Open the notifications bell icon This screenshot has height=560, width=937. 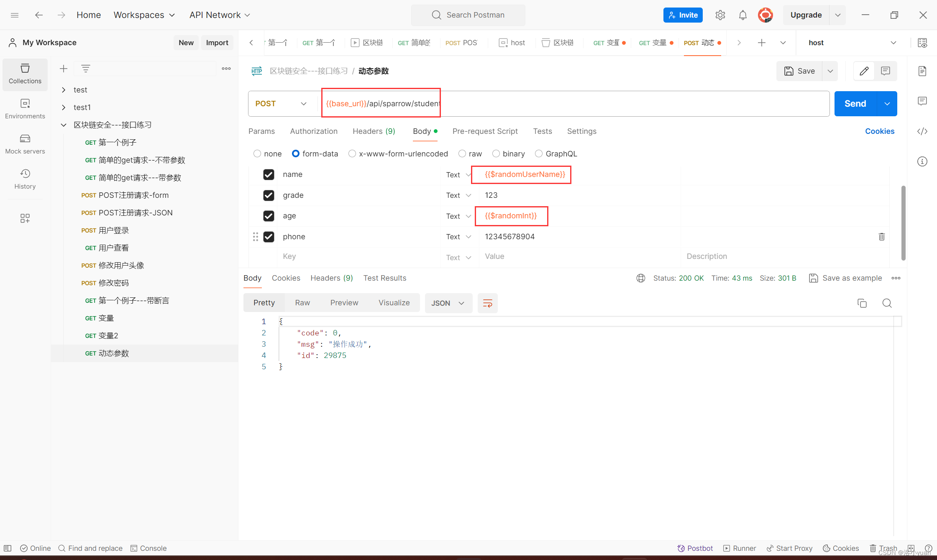(742, 15)
